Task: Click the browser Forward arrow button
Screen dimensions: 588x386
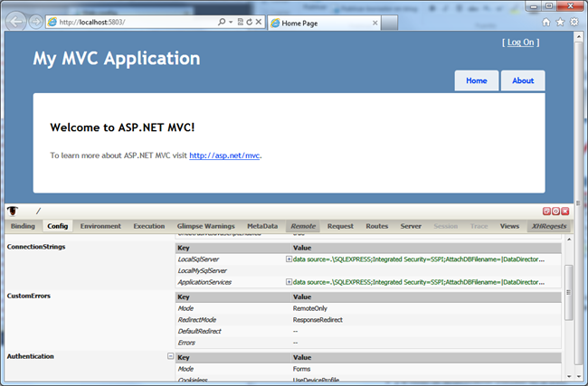Action: [x=35, y=22]
